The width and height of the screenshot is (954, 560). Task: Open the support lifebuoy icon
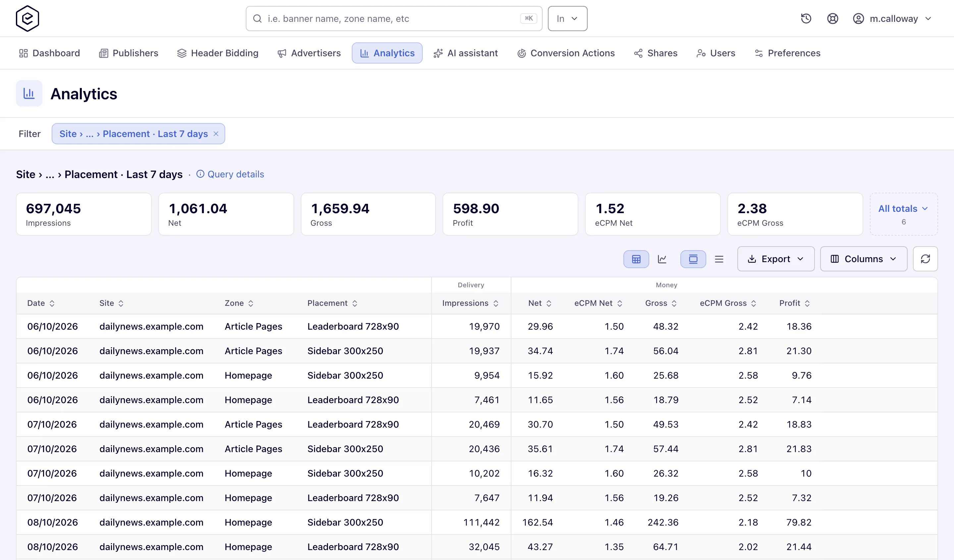[832, 19]
